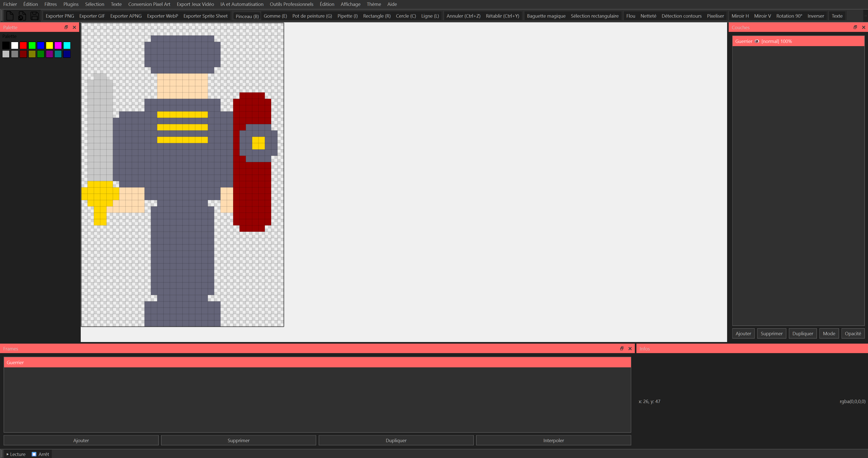Activate the Pinceau (B) brush tool
Image resolution: width=868 pixels, height=458 pixels.
(247, 16)
